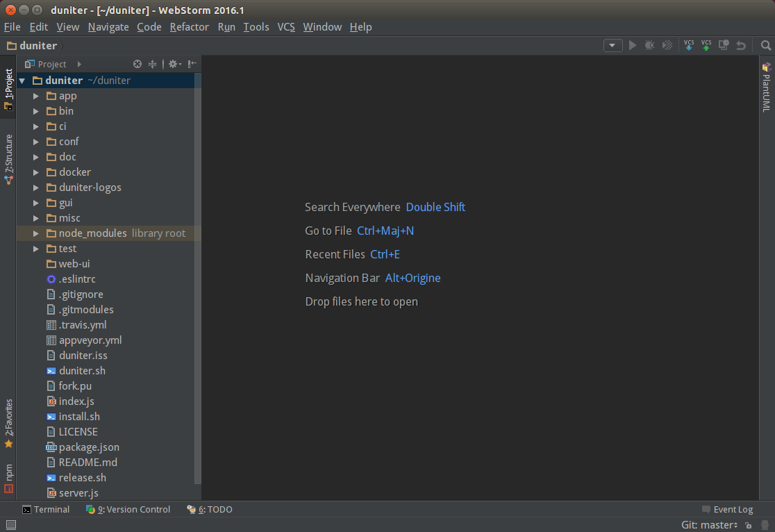The width and height of the screenshot is (775, 532).
Task: Click the .travis.yml file icon
Action: coord(51,325)
